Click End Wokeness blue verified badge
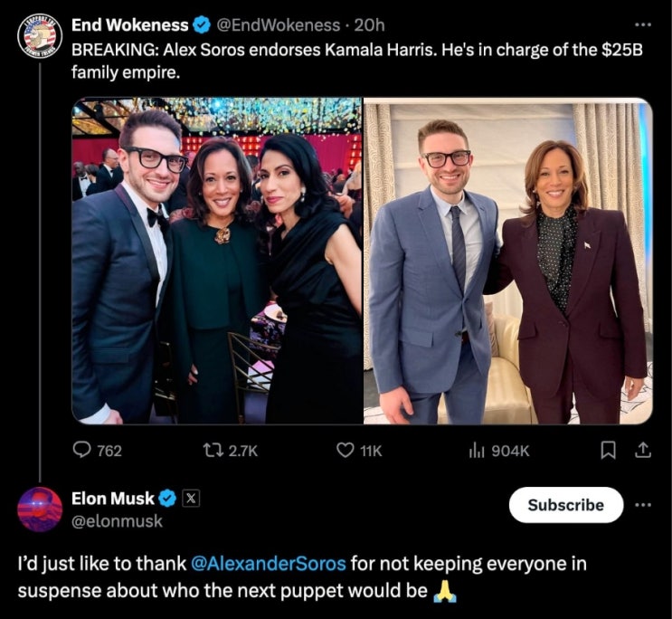Screen dimensions: 672x619 tap(202, 25)
